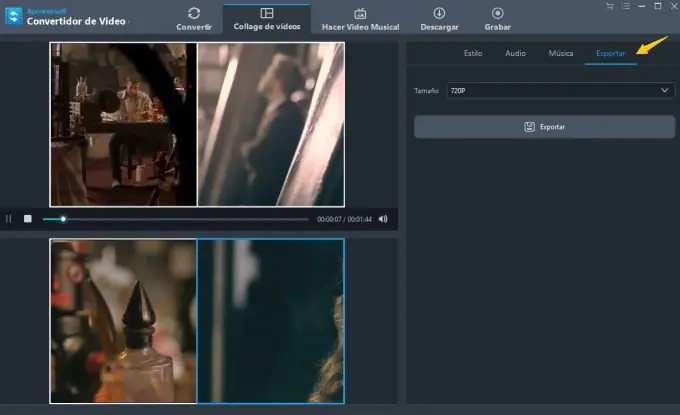Select the top-left collage video cell

pyautogui.click(x=123, y=124)
